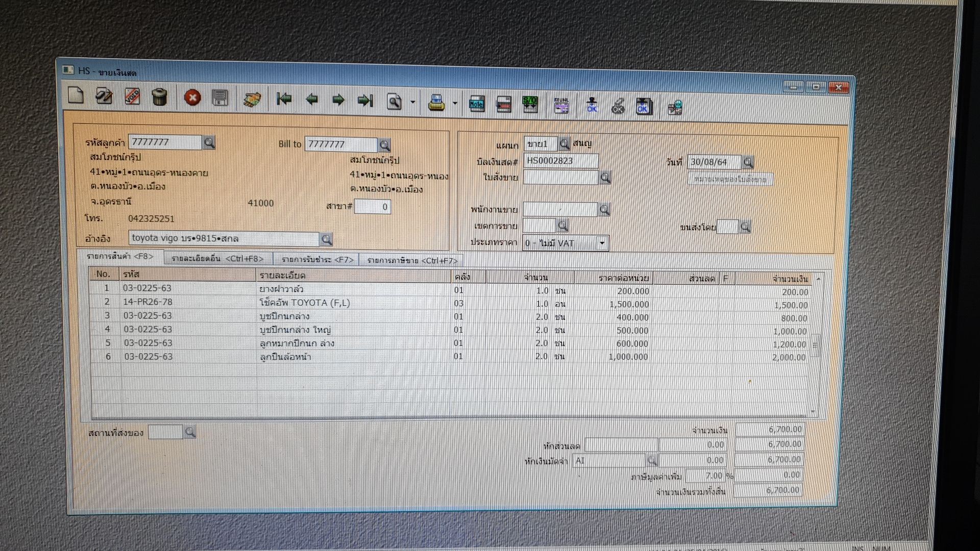Screen dimensions: 980x551
Task: Go to the last record arrow
Action: click(x=365, y=101)
